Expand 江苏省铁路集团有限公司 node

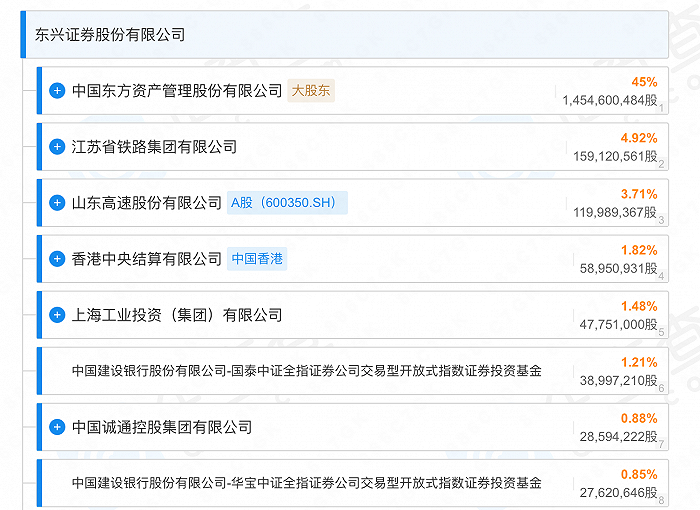(57, 146)
